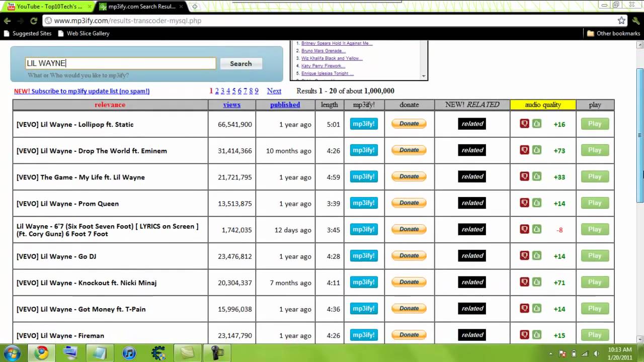Show related for Knockout ft. Nicki Minaj
Screen dimensions: 644x362
pos(472,282)
